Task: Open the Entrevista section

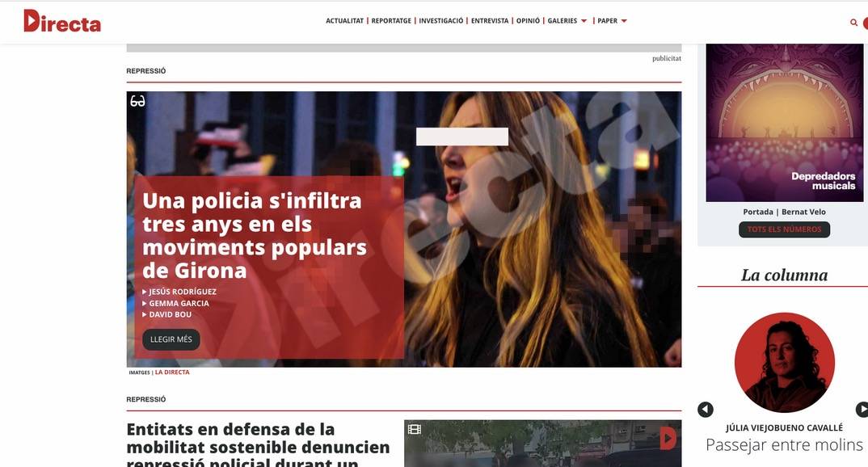Action: point(489,21)
